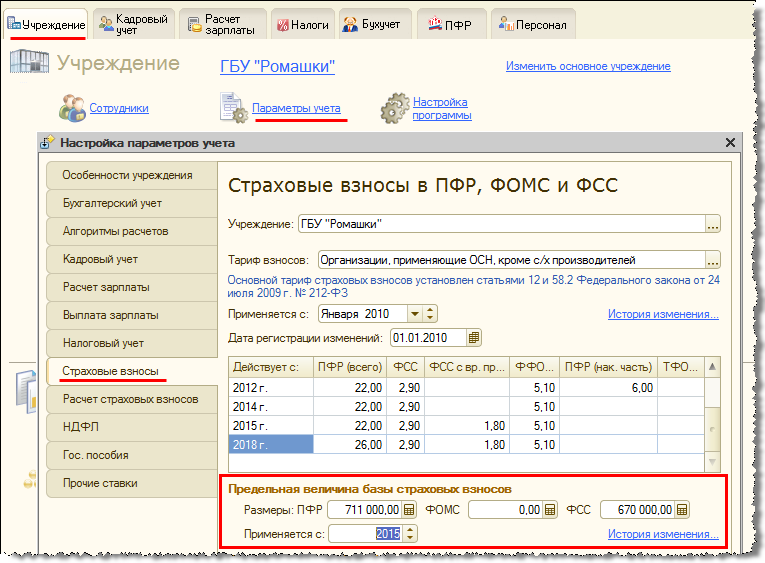Select the 2018 г. table row
This screenshot has width=765, height=563.
tap(272, 444)
